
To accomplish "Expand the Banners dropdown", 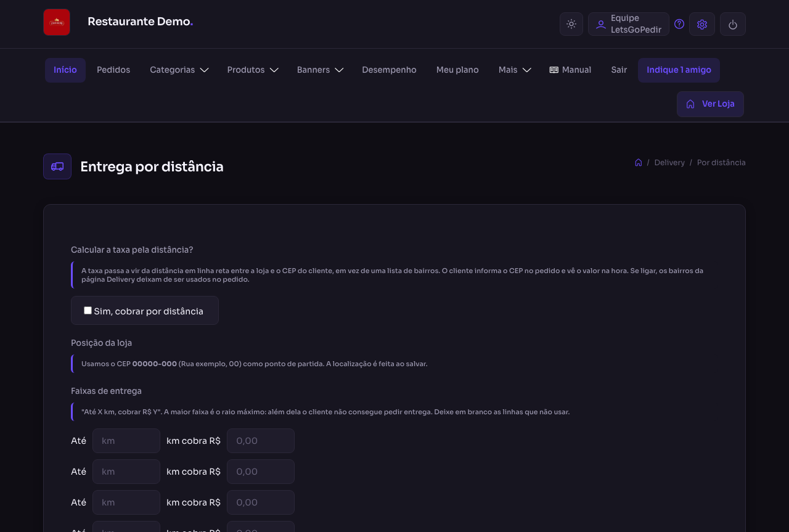I will 320,70.
